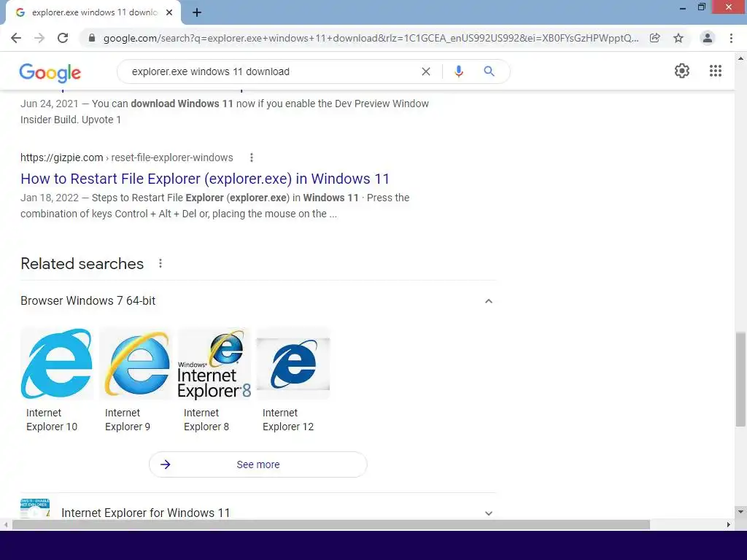This screenshot has height=560, width=747.
Task: Select the Internet Explorer 12 thumbnail
Action: [293, 364]
